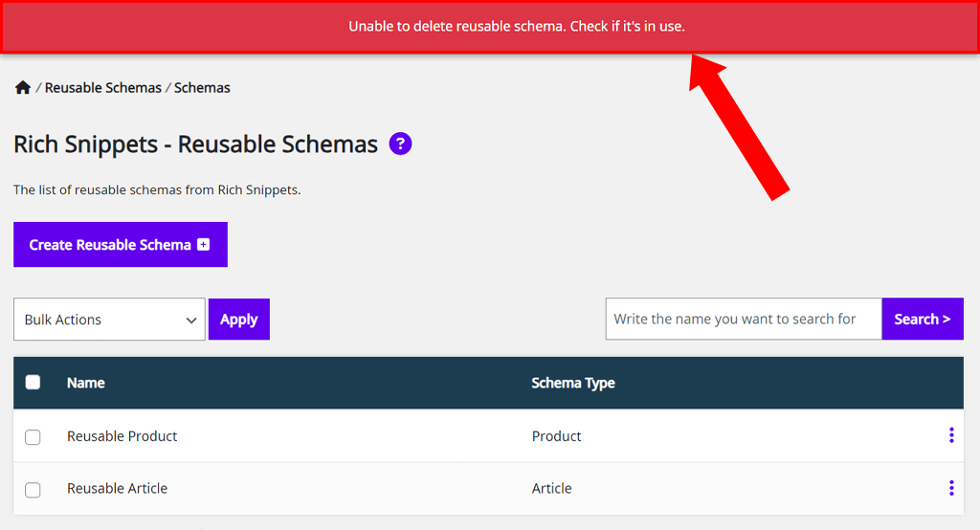The image size is (980, 530).
Task: Click the Apply button
Action: coord(238,320)
